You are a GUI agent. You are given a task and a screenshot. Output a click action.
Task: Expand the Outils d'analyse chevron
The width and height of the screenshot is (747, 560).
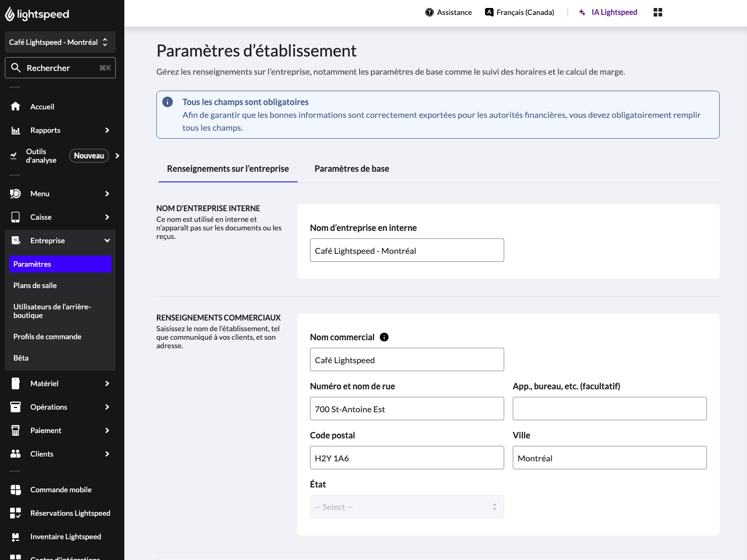pyautogui.click(x=117, y=156)
